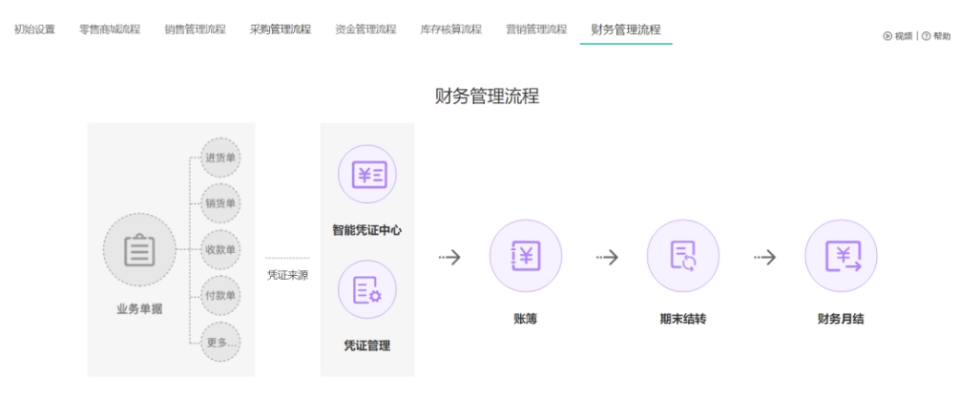Click the 凭证来源 text
Image resolution: width=980 pixels, height=401 pixels.
click(x=287, y=275)
